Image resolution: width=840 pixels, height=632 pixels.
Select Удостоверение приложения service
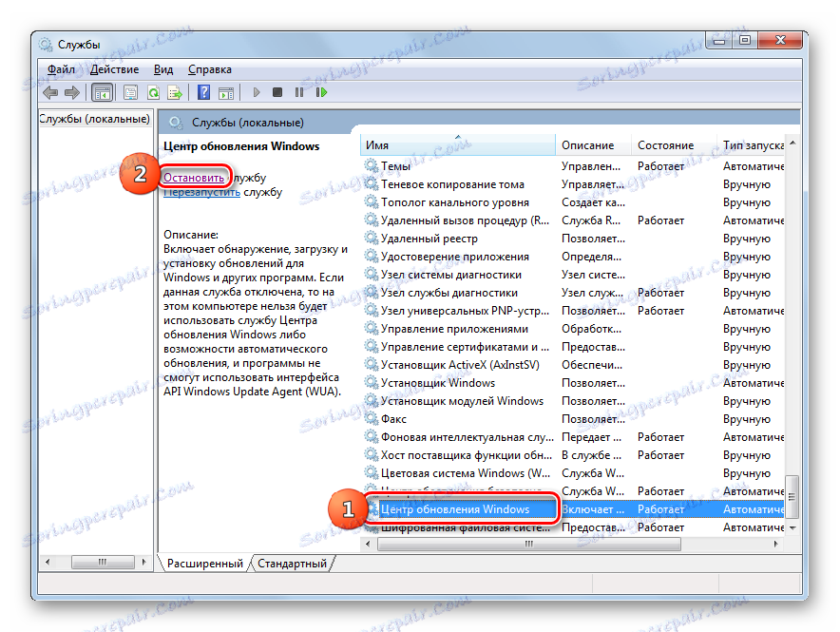[573, 257]
